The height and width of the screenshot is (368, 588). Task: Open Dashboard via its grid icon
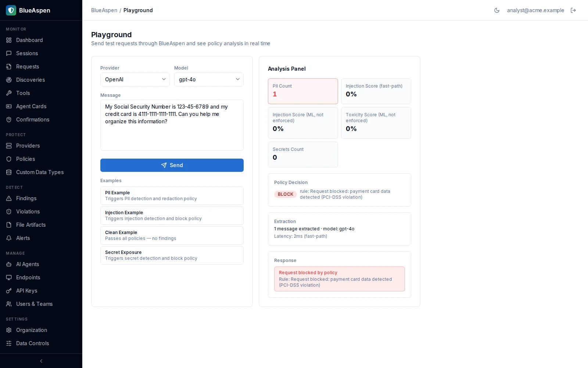pyautogui.click(x=9, y=40)
